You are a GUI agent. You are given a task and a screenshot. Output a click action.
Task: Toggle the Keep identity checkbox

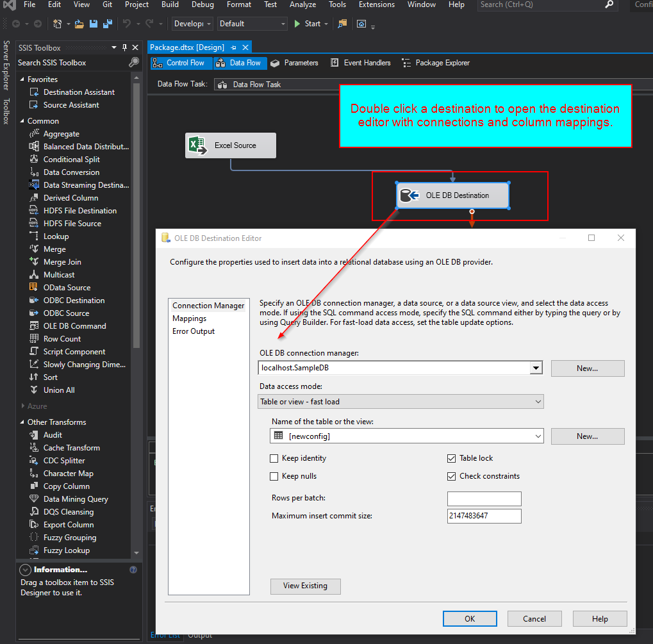(274, 458)
